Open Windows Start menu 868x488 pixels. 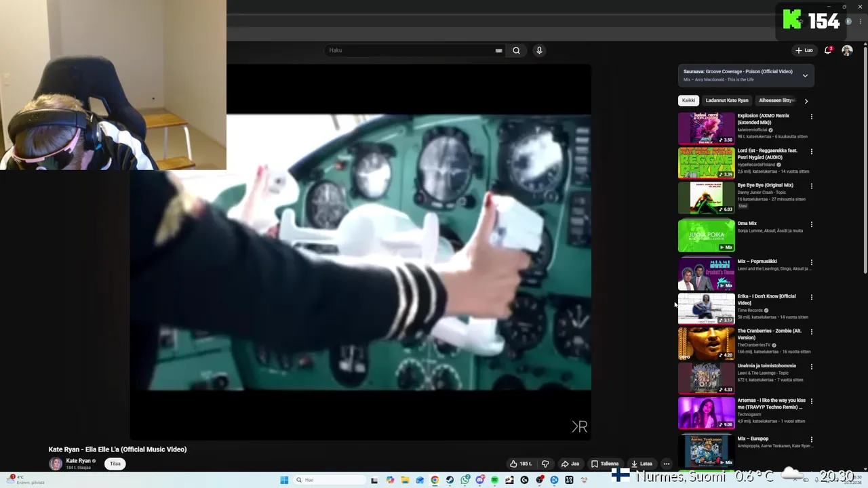[284, 480]
